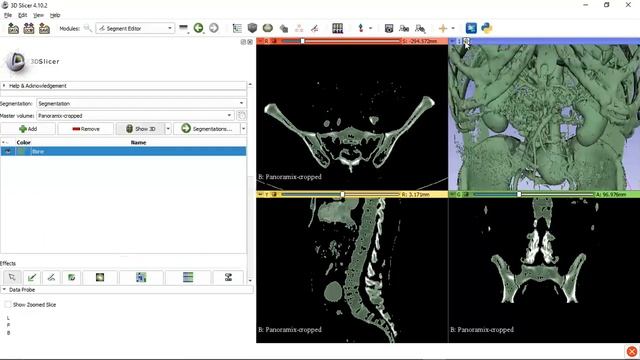Screen dimensions: 640x360
Task: Open the Extensions Manager icon
Action: (x=471, y=28)
